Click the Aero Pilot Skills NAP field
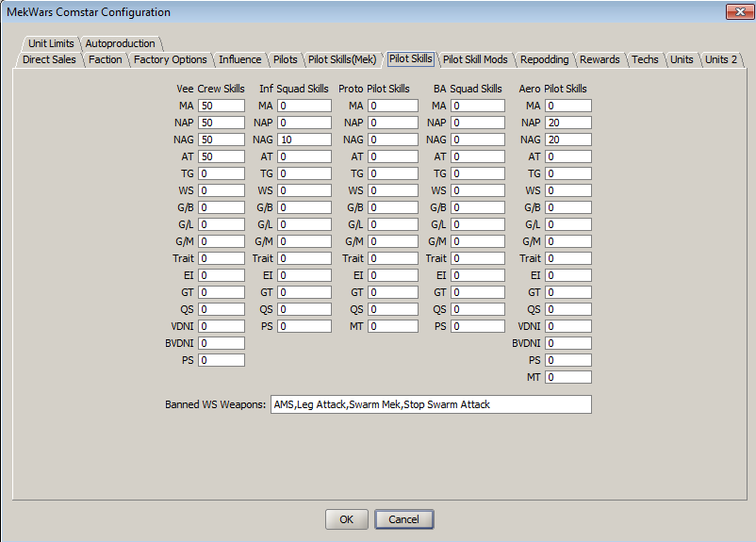Image resolution: width=756 pixels, height=542 pixels. (567, 123)
